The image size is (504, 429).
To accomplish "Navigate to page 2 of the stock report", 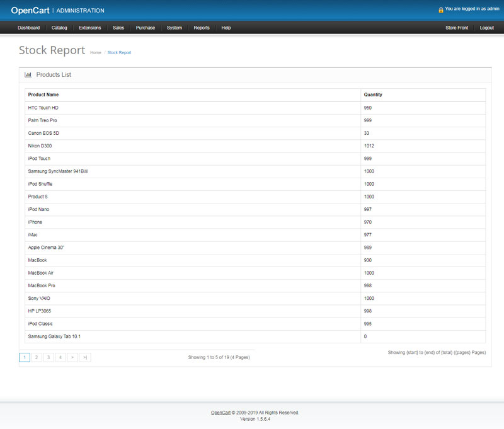I will [35, 357].
